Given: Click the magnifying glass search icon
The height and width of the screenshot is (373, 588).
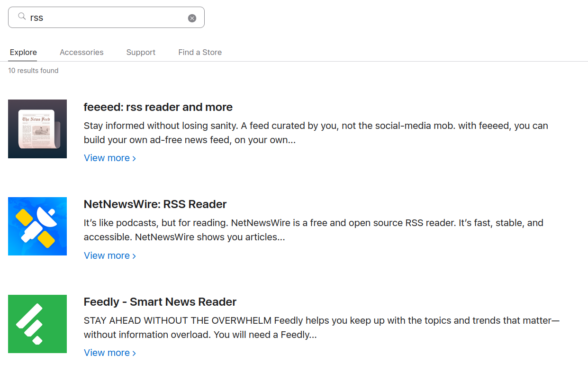Looking at the screenshot, I should [22, 17].
